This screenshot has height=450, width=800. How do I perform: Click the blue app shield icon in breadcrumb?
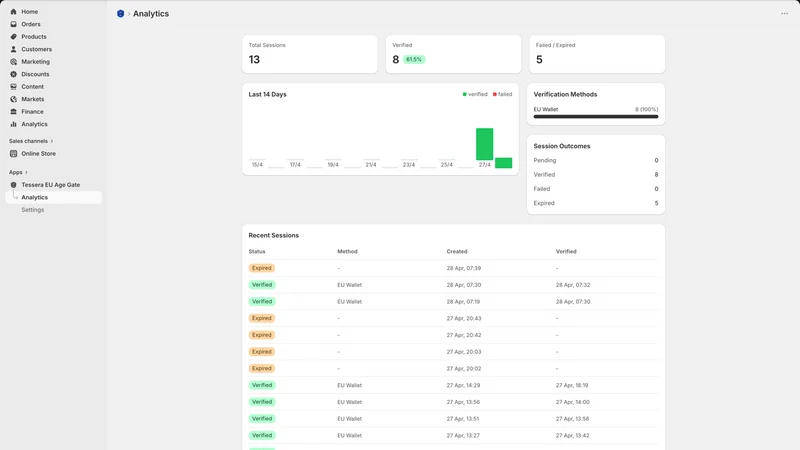pos(120,14)
